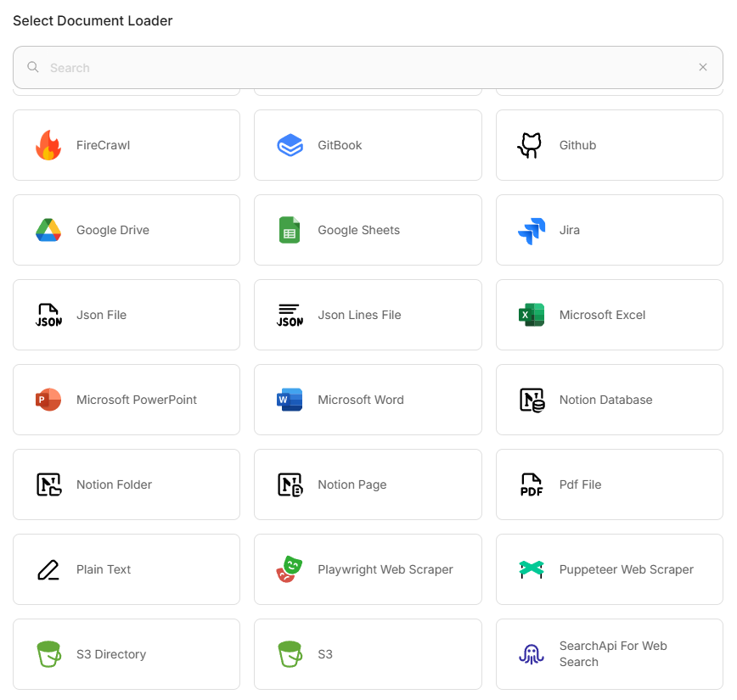Click the Playwright Web Scraper icon
The height and width of the screenshot is (700, 737).
290,569
